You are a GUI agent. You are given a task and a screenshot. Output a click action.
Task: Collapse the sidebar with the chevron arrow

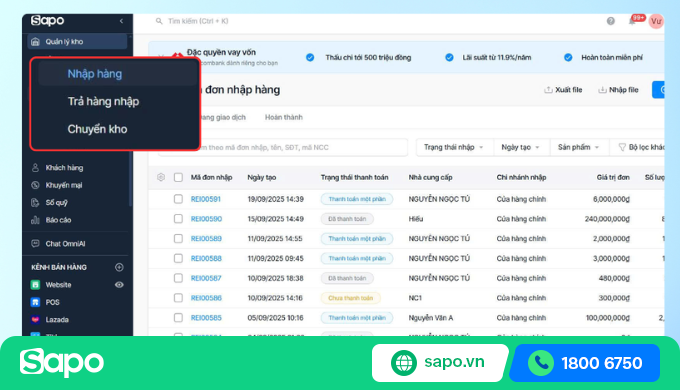[121, 21]
